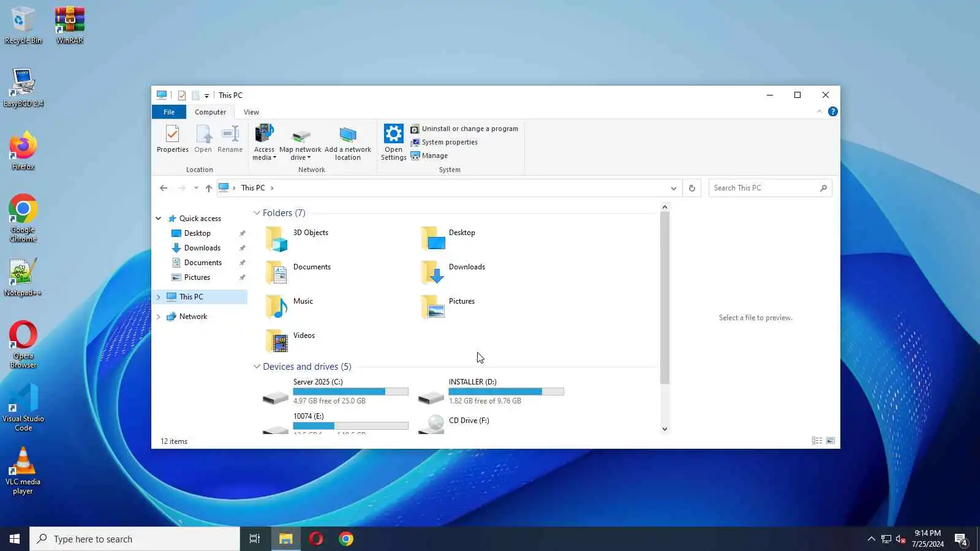Click the Quick Access Toolbar Properties icon

[182, 96]
